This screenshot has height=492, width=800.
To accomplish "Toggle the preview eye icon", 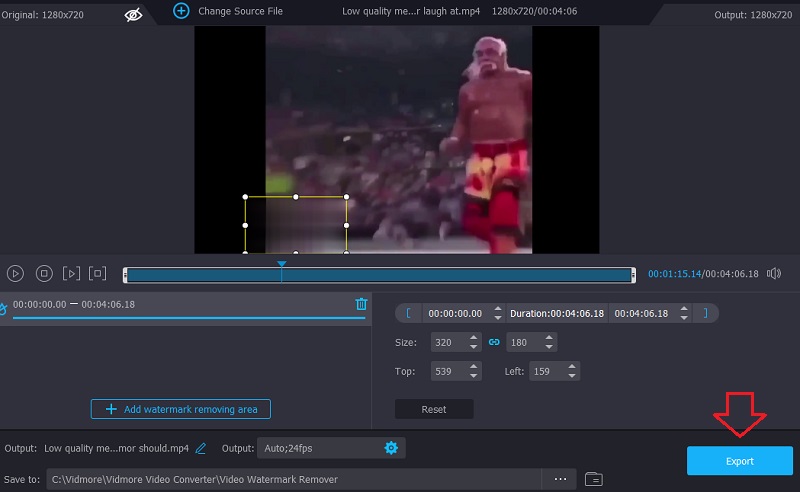I will tap(133, 14).
